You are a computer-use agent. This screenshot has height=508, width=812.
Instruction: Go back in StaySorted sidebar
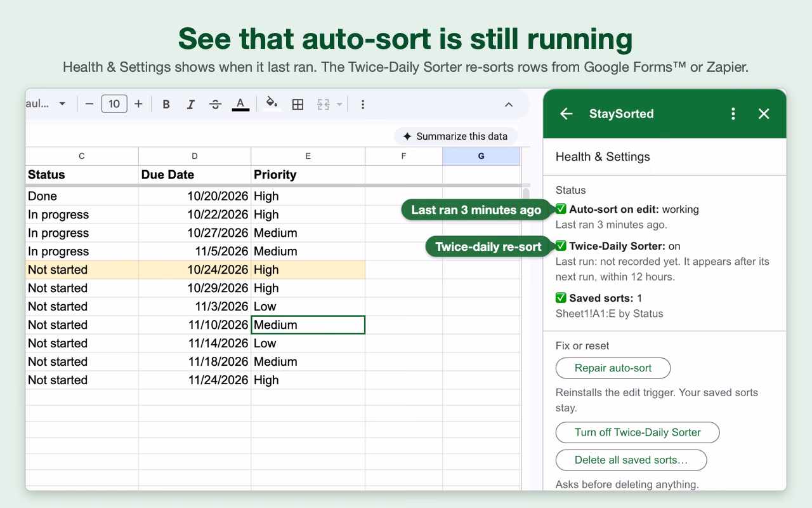(566, 114)
